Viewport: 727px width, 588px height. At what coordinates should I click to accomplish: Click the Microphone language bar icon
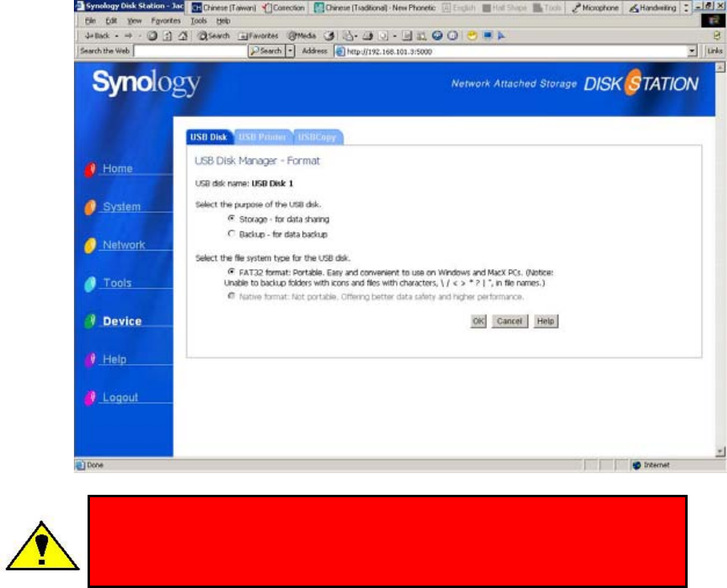pyautogui.click(x=595, y=8)
